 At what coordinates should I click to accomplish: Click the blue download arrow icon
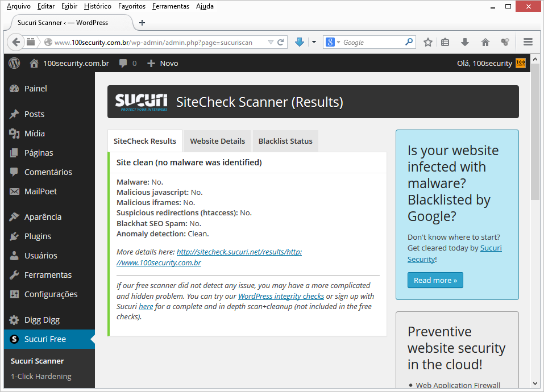(300, 42)
